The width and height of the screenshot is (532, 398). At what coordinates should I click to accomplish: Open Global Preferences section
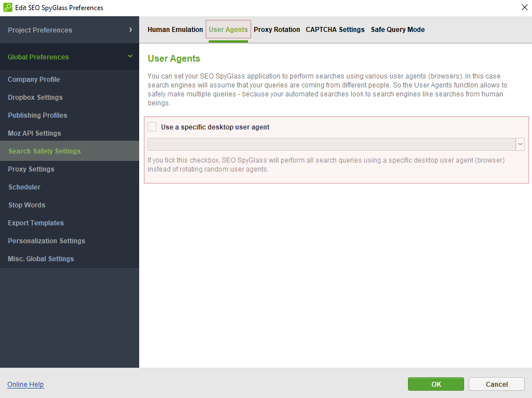point(70,57)
